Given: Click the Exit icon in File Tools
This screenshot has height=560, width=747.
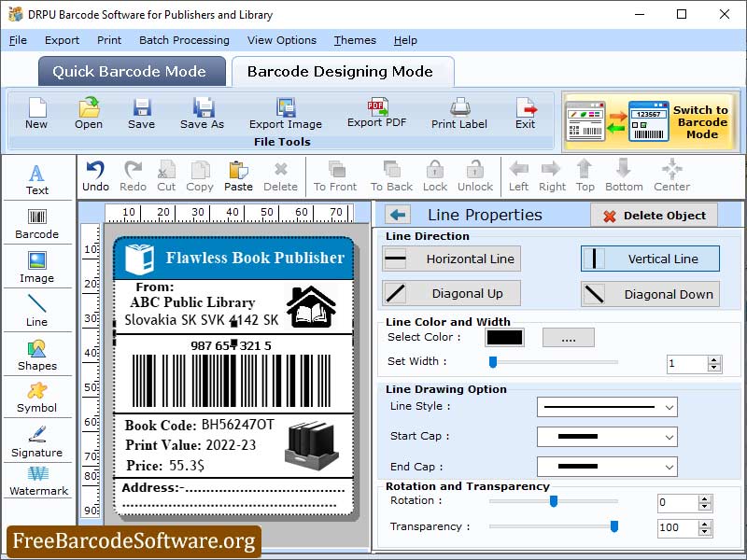Looking at the screenshot, I should (x=525, y=113).
